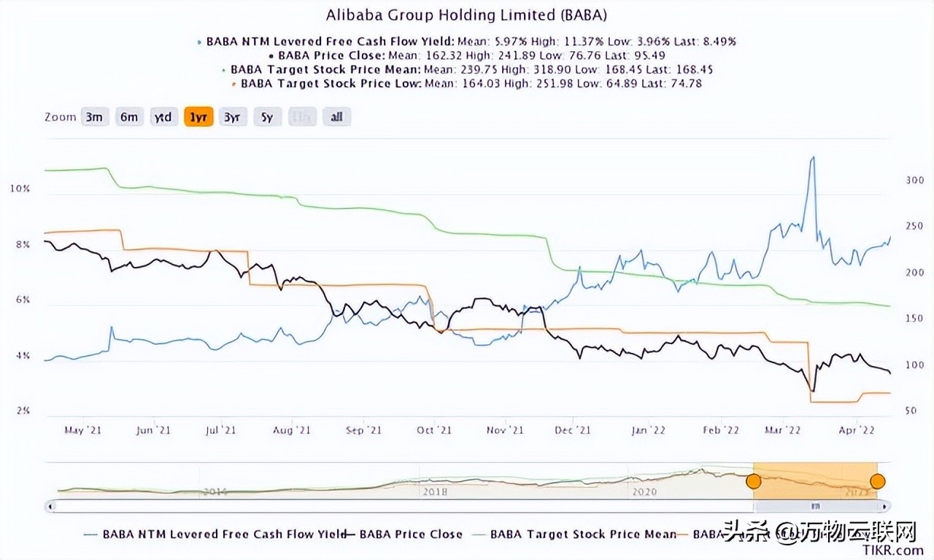934x560 pixels.
Task: Select the ytd zoom range
Action: 163,117
